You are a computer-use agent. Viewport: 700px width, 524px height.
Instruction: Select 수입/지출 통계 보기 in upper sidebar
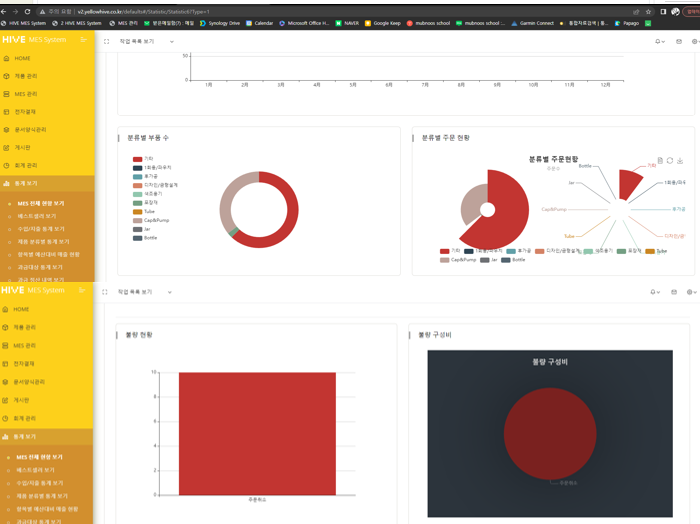coord(41,229)
